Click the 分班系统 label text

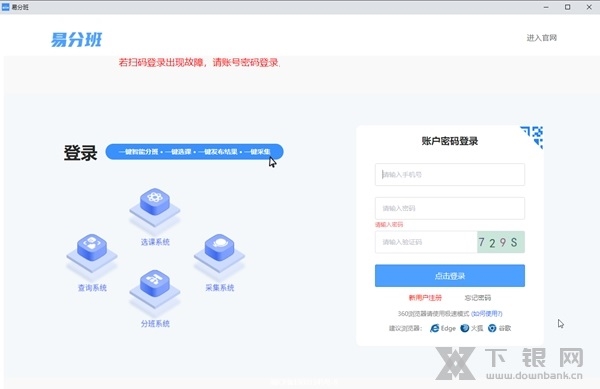click(155, 324)
